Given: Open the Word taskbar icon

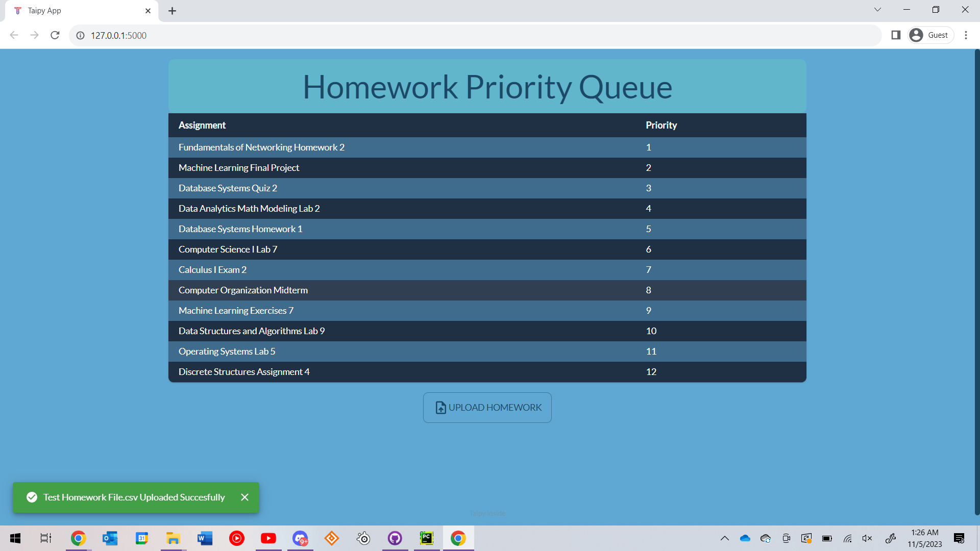Looking at the screenshot, I should tap(205, 538).
